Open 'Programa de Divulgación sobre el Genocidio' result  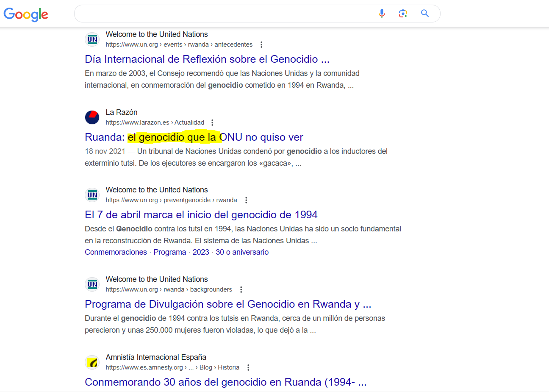[x=228, y=304]
